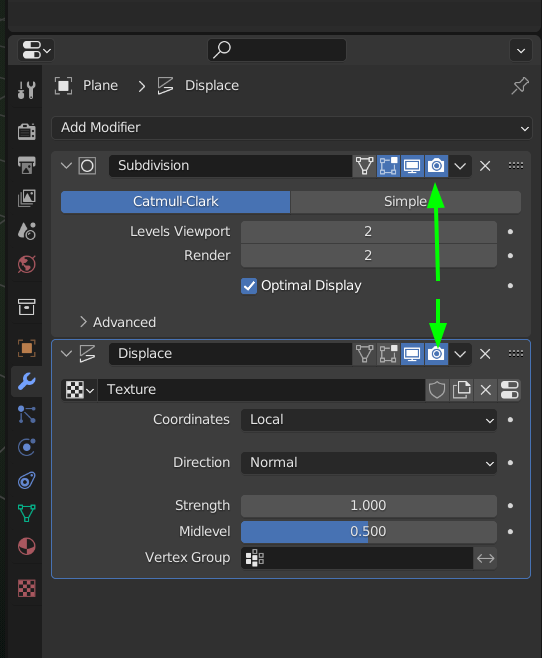542x658 pixels.
Task: Open the Texture properties tab
Action: coord(26,588)
